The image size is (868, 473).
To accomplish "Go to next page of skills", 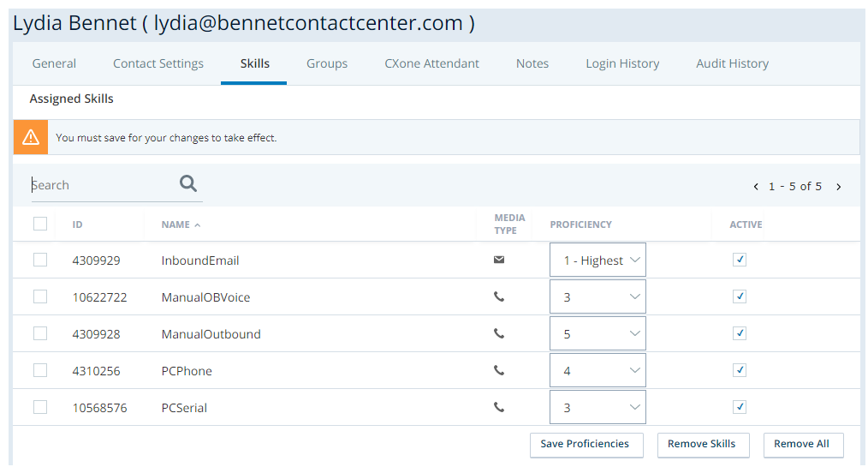I will (x=839, y=187).
